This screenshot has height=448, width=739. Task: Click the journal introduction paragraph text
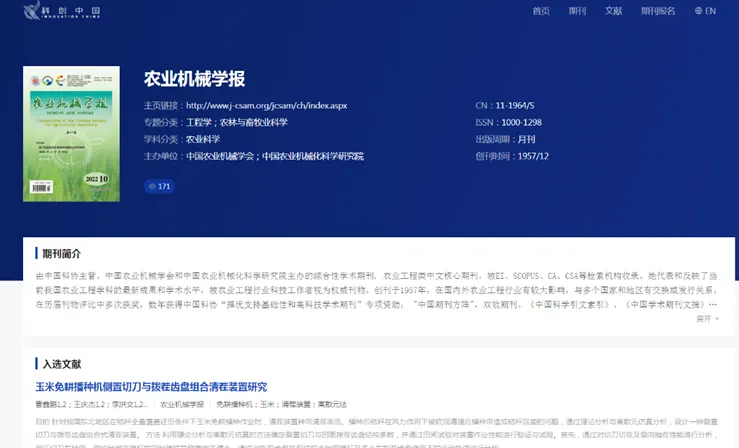click(x=377, y=290)
